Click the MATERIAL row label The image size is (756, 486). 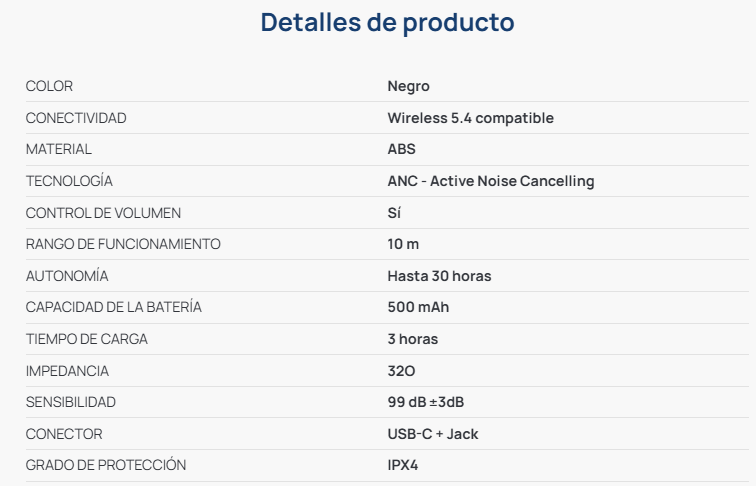pyautogui.click(x=58, y=149)
